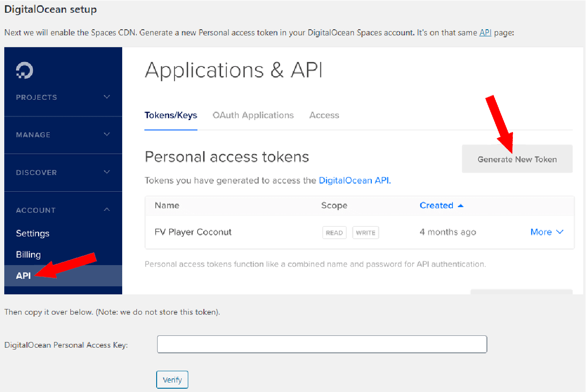Expand the PROJECTS sidebar section
This screenshot has height=392, width=586.
click(63, 97)
